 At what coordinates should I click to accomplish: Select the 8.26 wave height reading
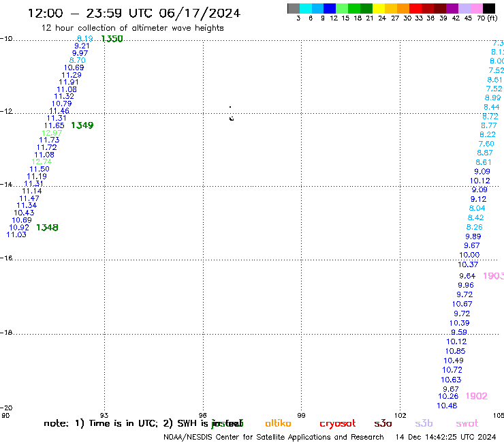click(475, 227)
